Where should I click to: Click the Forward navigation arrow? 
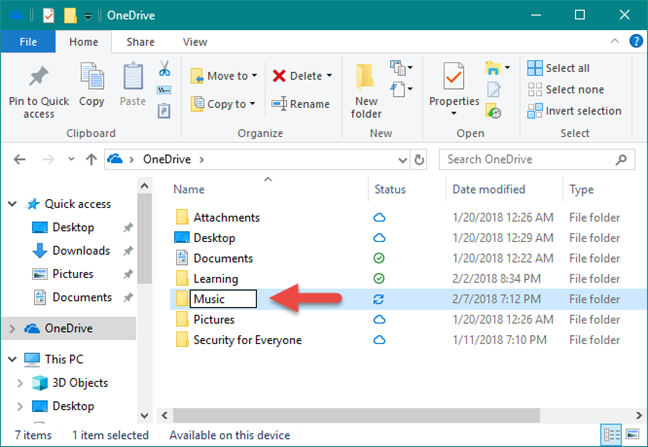point(48,159)
